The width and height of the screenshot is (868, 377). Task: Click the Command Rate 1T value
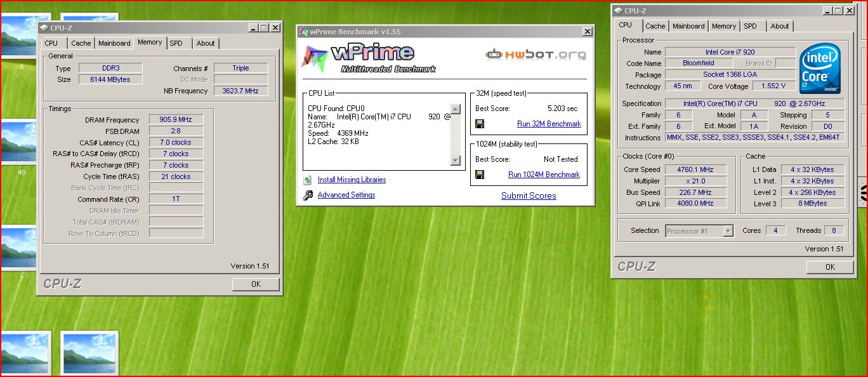coord(176,199)
